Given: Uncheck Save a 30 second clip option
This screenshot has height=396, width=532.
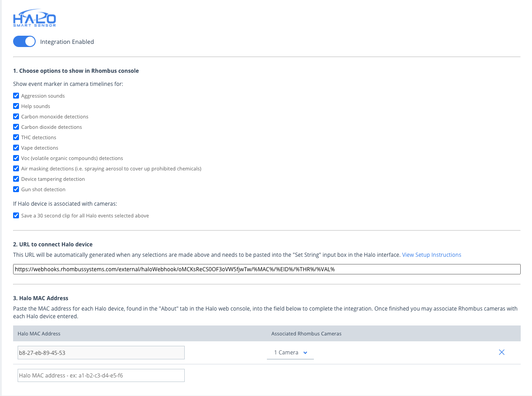Looking at the screenshot, I should 16,216.
